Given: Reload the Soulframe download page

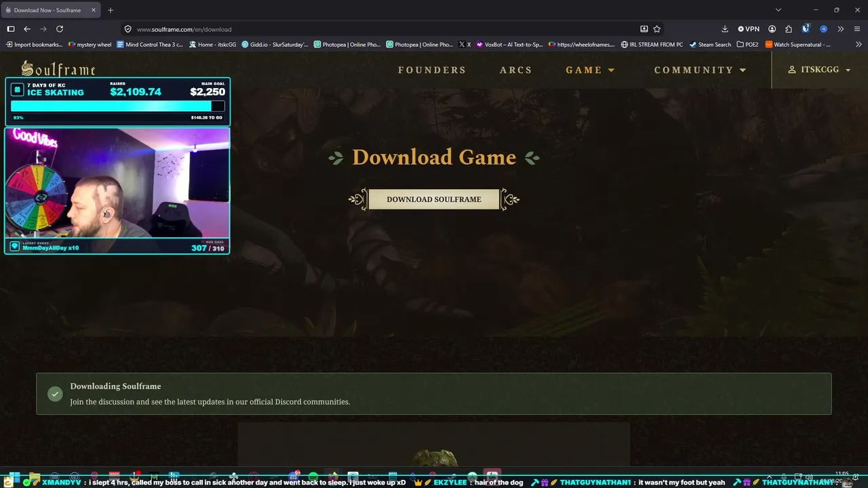Looking at the screenshot, I should pos(60,29).
